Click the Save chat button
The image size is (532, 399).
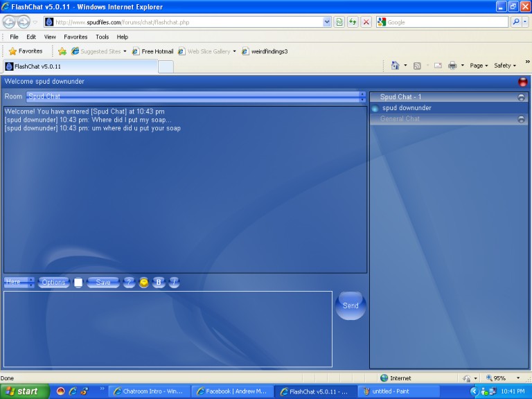103,283
